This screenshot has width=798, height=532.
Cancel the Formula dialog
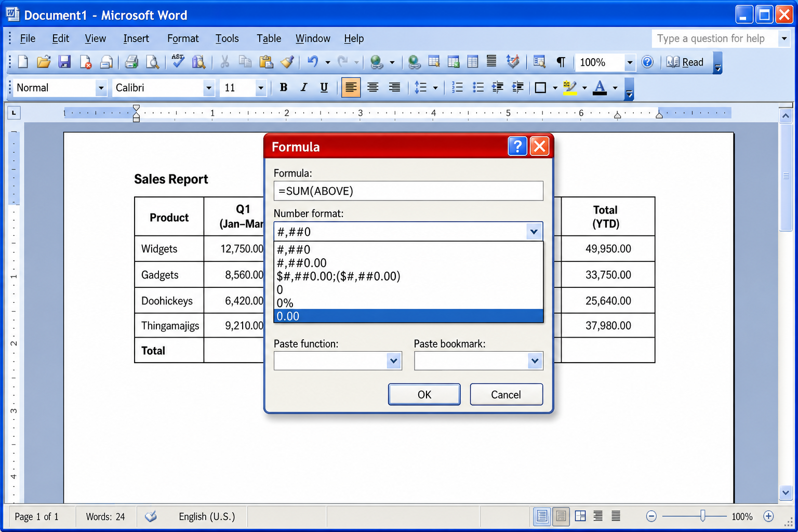506,394
